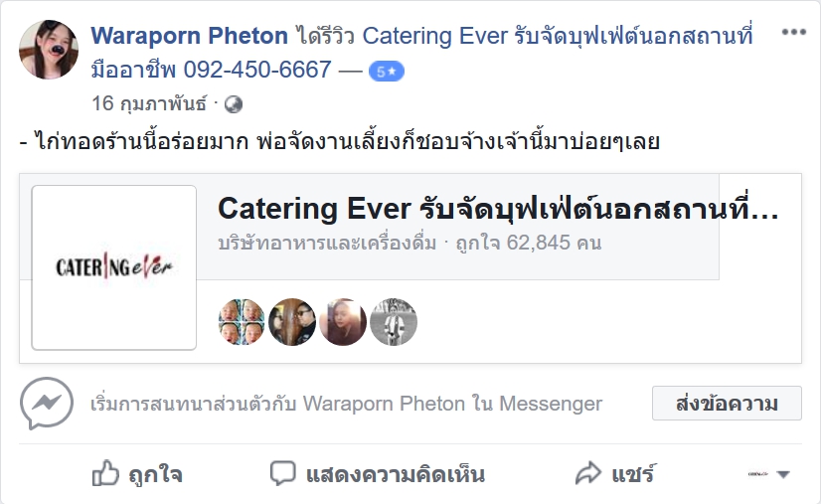Click the Messenger chat bubble icon
The width and height of the screenshot is (821, 504).
click(x=47, y=403)
